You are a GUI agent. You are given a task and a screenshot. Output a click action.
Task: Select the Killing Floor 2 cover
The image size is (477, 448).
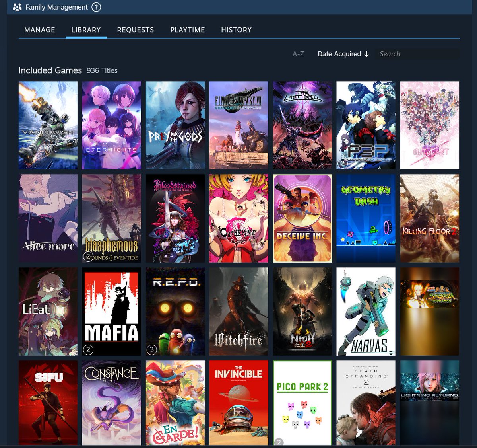[430, 218]
